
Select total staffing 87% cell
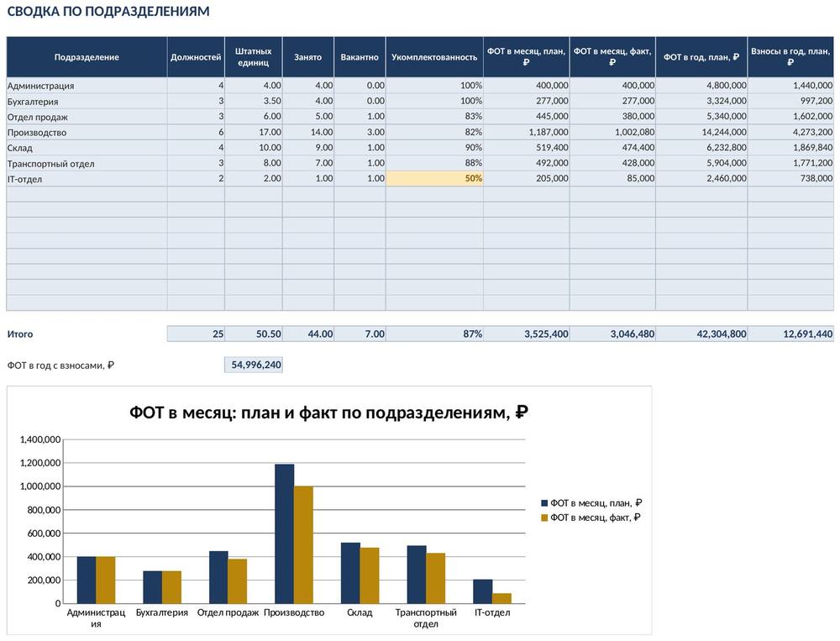pyautogui.click(x=434, y=334)
